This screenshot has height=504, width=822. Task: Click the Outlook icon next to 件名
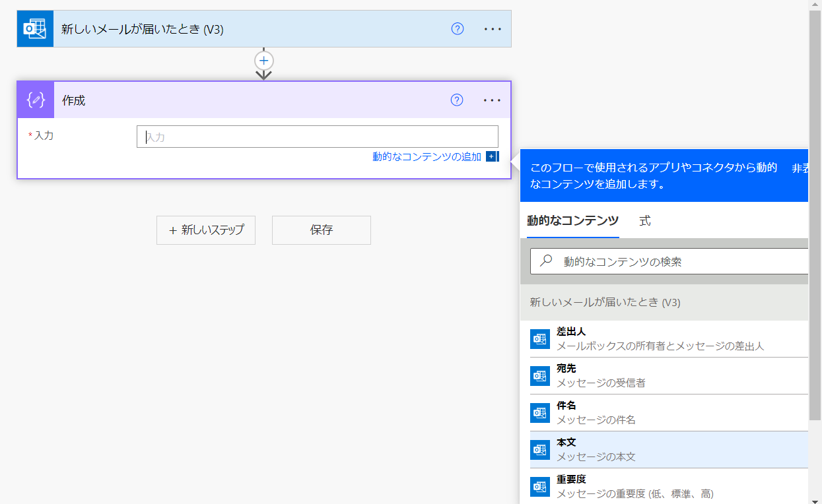(x=540, y=413)
